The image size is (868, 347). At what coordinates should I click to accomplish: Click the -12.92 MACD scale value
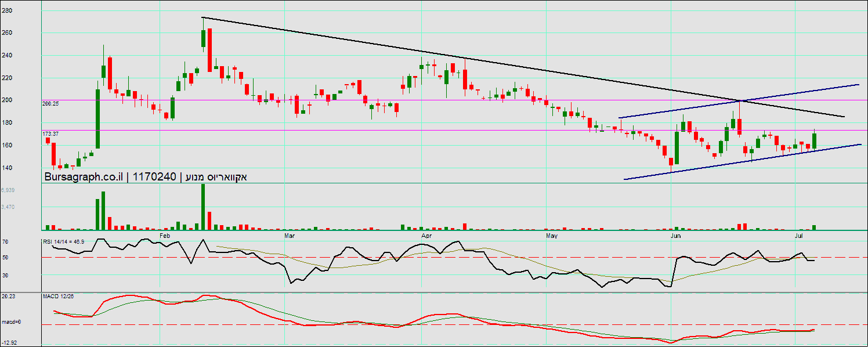coord(9,342)
